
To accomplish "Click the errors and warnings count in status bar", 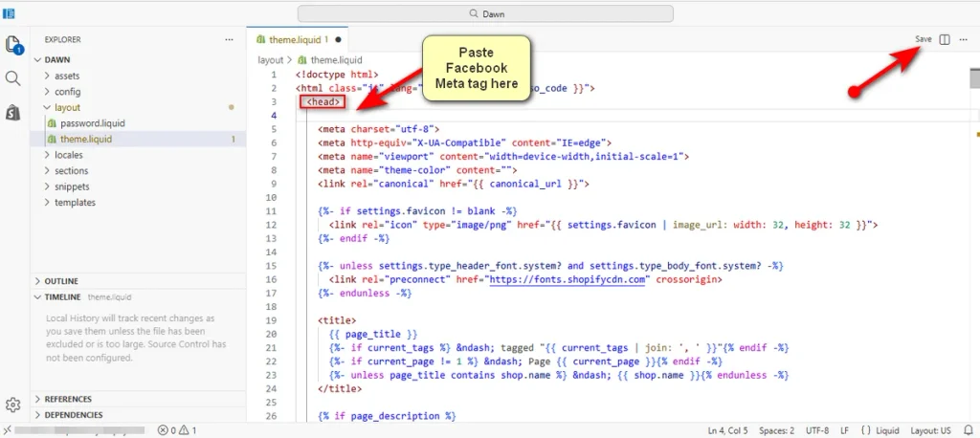I will tap(177, 430).
